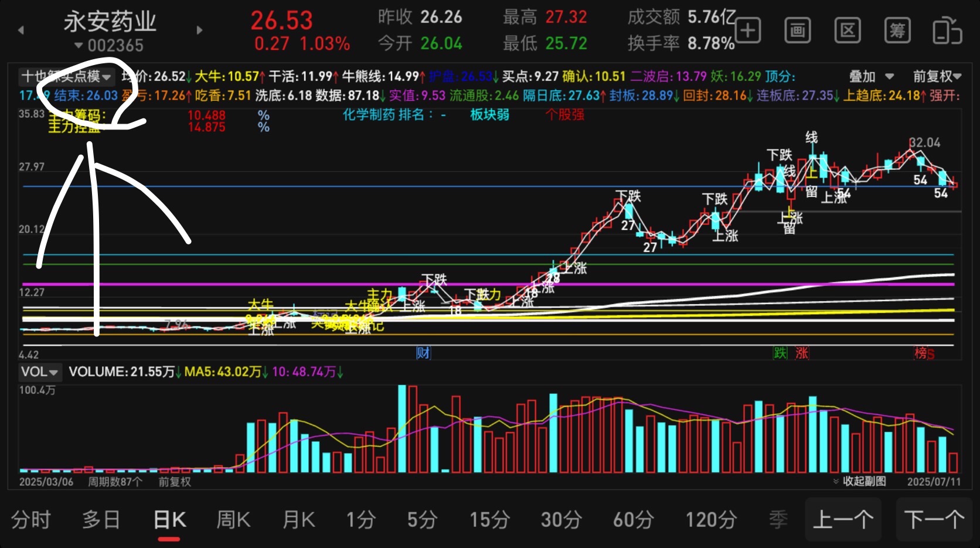
Task: Open the 榜 marker below the chart
Action: (921, 353)
